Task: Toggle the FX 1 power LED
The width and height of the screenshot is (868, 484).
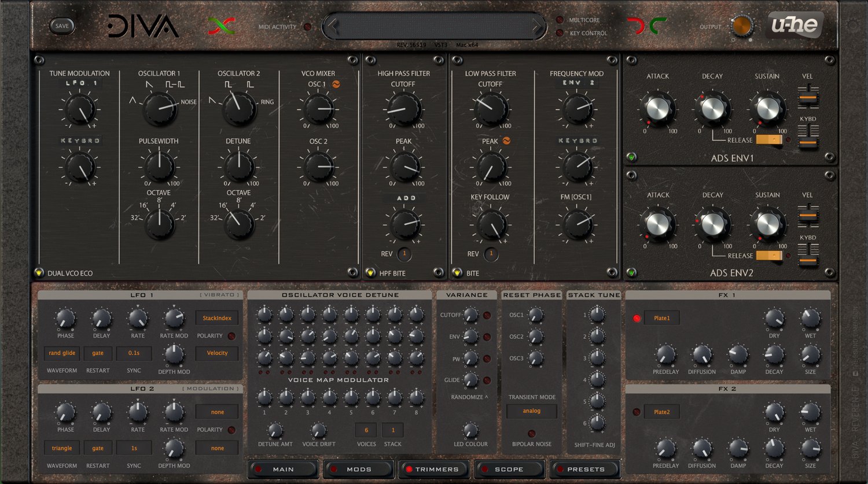Action: point(637,318)
